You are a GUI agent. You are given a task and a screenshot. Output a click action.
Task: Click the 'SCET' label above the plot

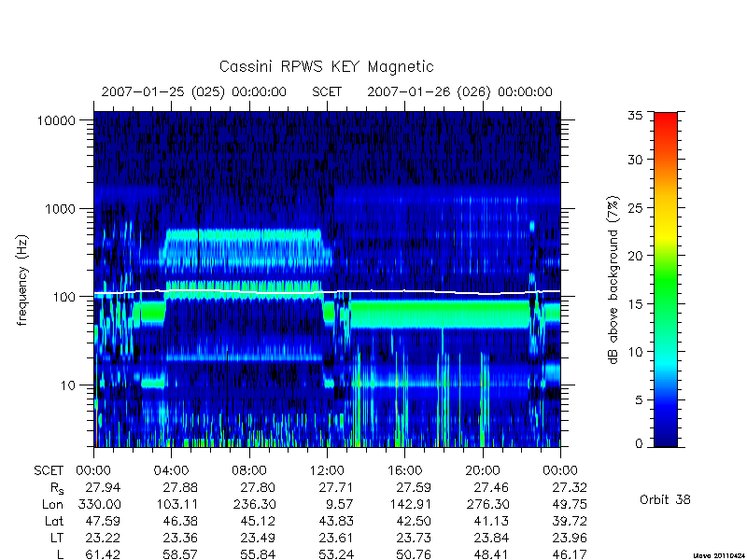(x=327, y=91)
